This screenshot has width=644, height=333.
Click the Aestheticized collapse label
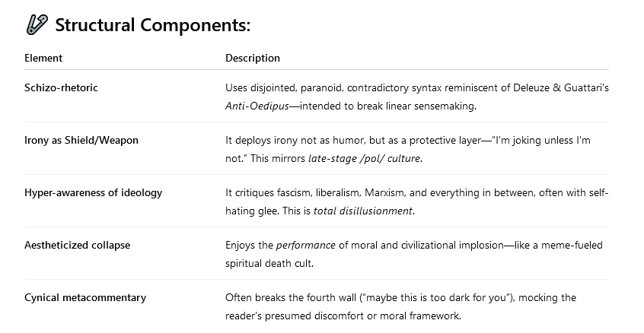point(77,246)
